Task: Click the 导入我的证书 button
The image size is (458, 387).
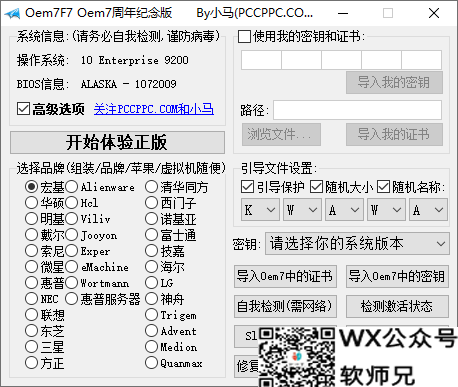Action: (394, 134)
